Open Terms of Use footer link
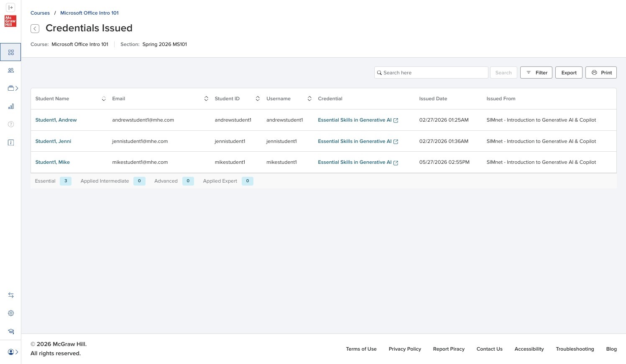Viewport: 626px width, 364px height. pyautogui.click(x=361, y=349)
